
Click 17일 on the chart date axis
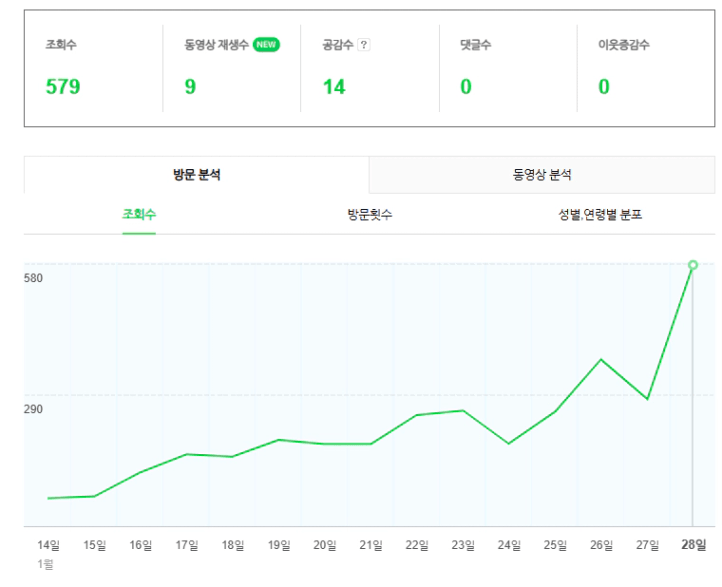click(x=187, y=545)
